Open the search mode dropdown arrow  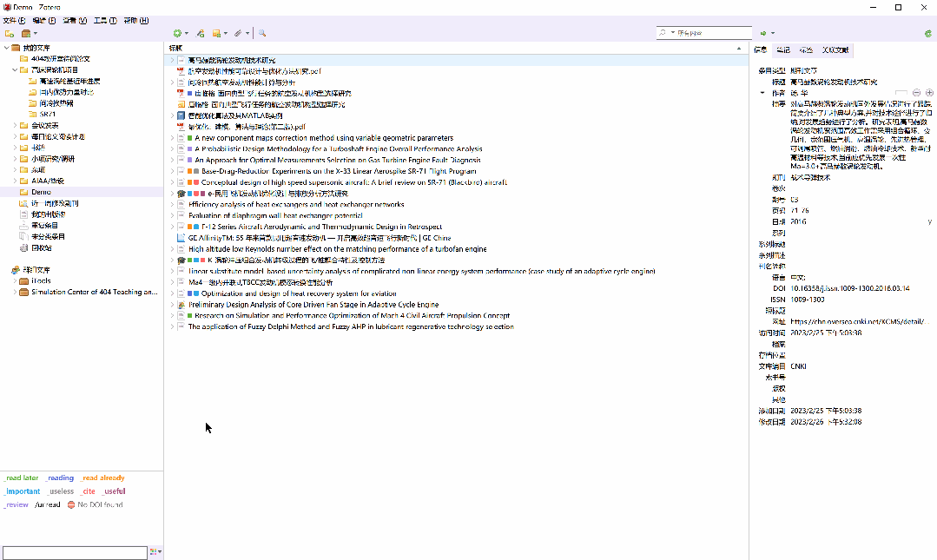(x=673, y=33)
